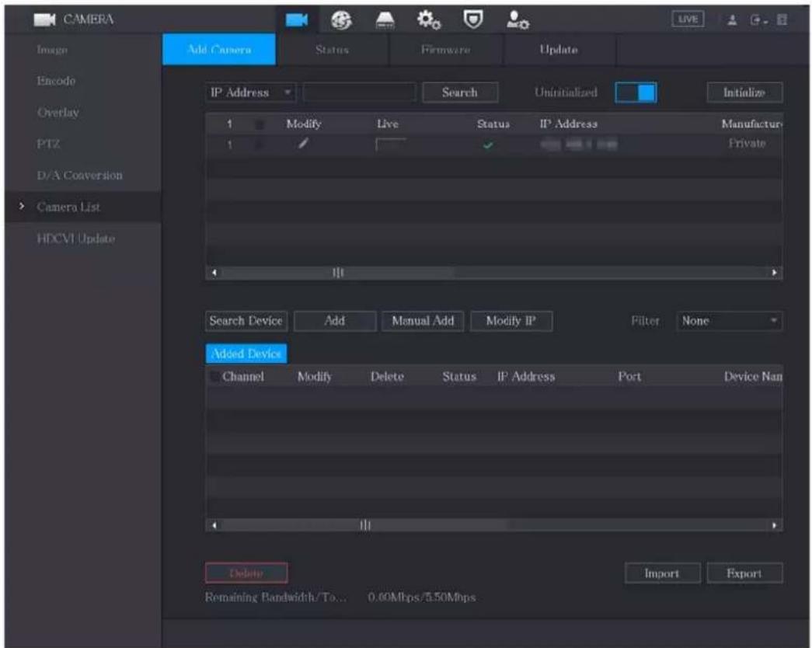Click the logout icon at top right

(755, 20)
